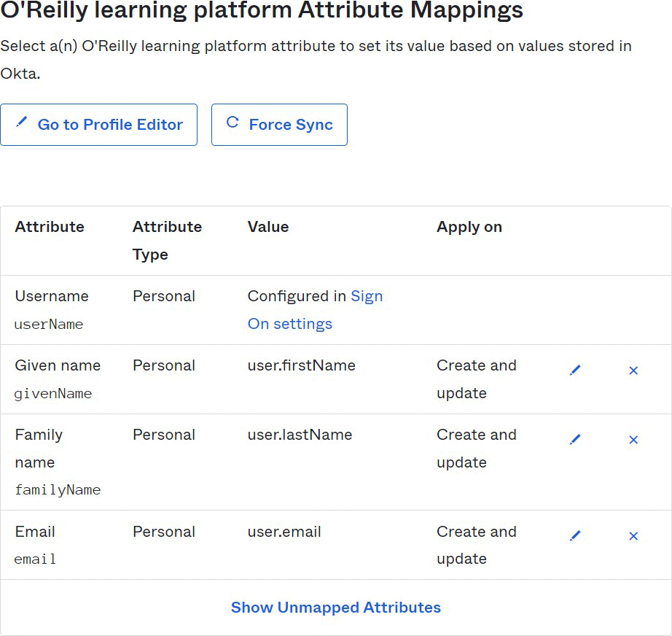Click the lowercase email attribute code
The height and width of the screenshot is (636, 672).
pyautogui.click(x=35, y=559)
